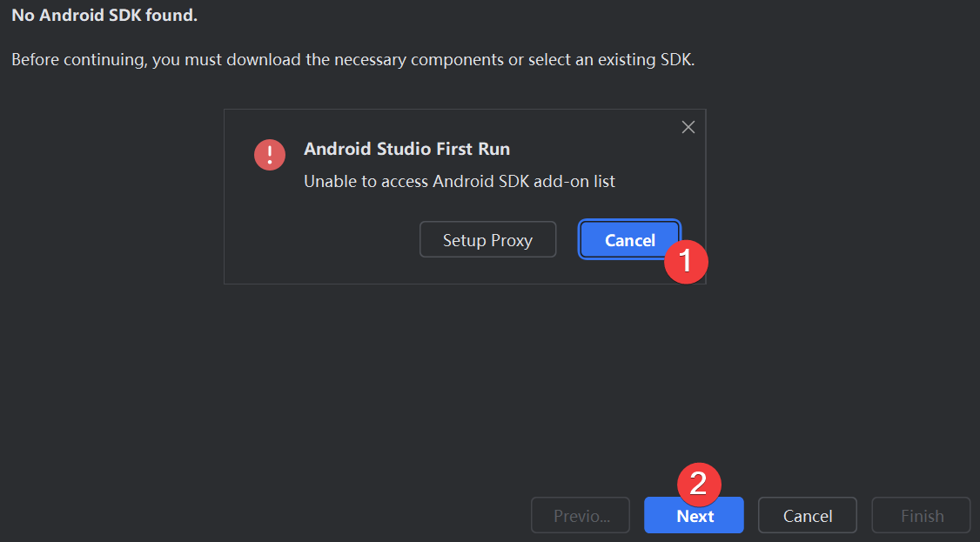Click the No Android SDK found heading

pos(104,15)
